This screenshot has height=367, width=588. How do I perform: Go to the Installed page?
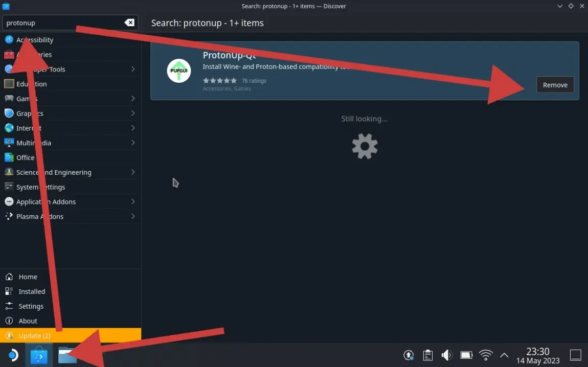[32, 291]
